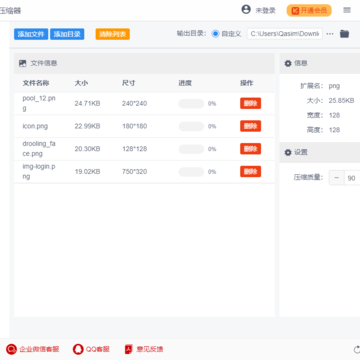The image size is (360, 360).
Task: Click the 信息 gear icon
Action: tap(288, 63)
